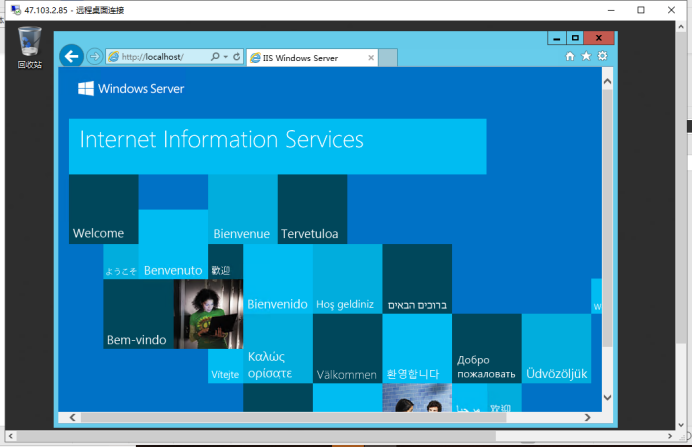Viewport: 692px width, 447px height.
Task: Click the Welcome tile
Action: pos(104,209)
